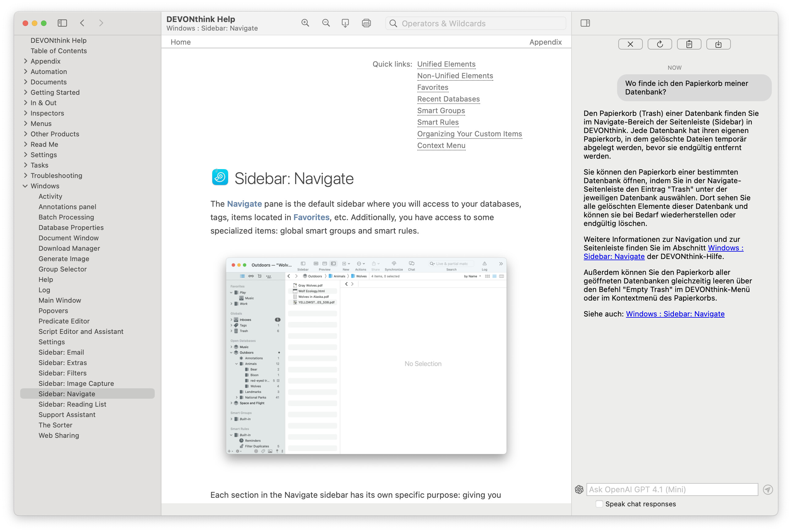Click the OpenAI model logo icon
This screenshot has width=792, height=532.
click(579, 489)
